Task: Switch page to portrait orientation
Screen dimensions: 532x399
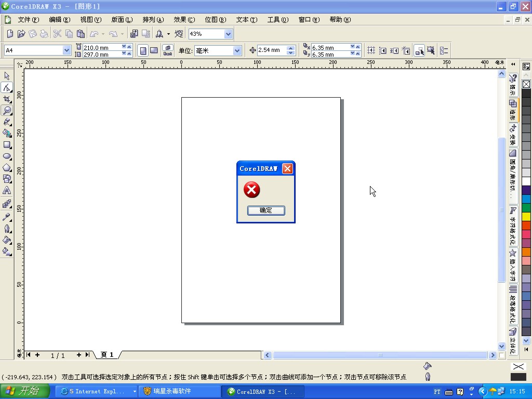Action: click(x=143, y=50)
